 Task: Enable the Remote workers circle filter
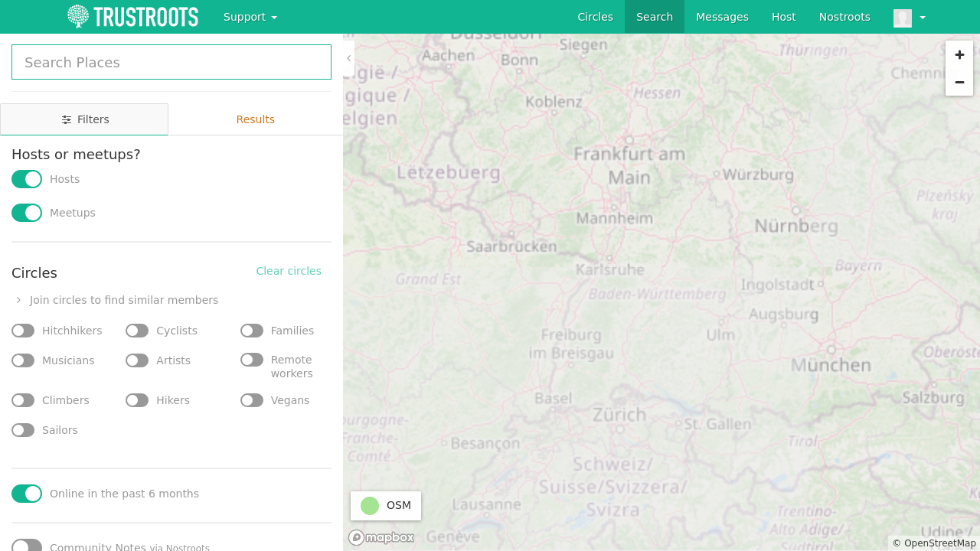[252, 360]
